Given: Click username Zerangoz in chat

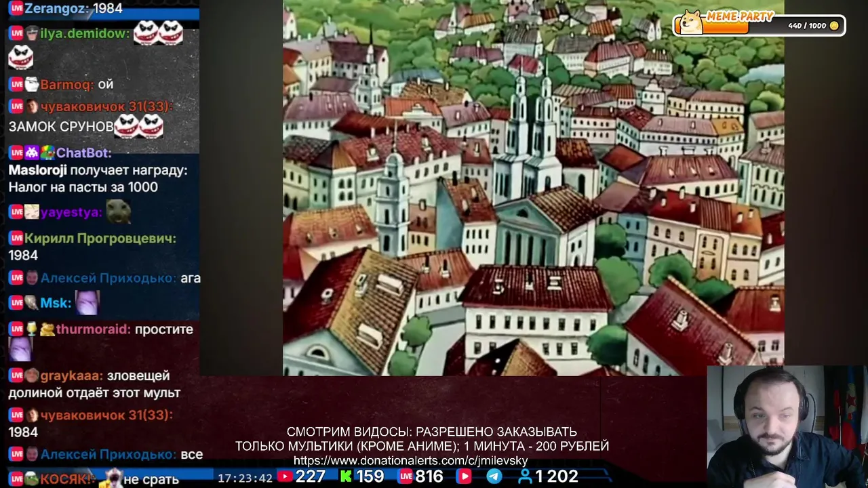Looking at the screenshot, I should tap(54, 8).
